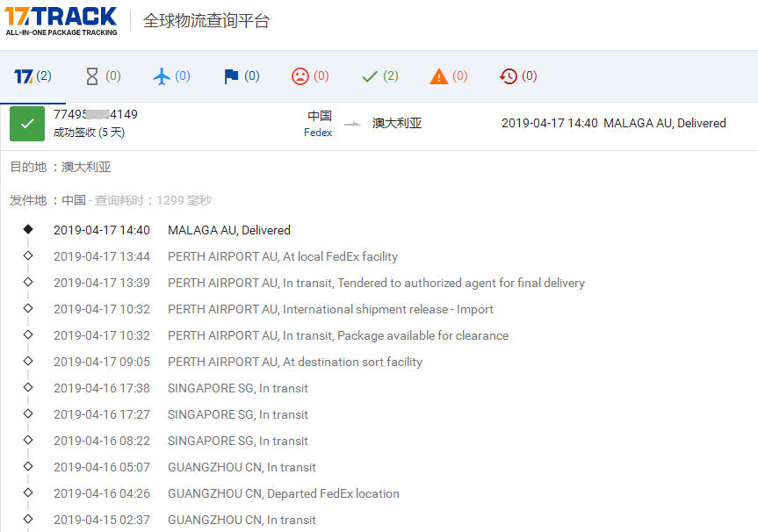Open the Fedex carrier link
This screenshot has width=758, height=532.
click(x=318, y=133)
